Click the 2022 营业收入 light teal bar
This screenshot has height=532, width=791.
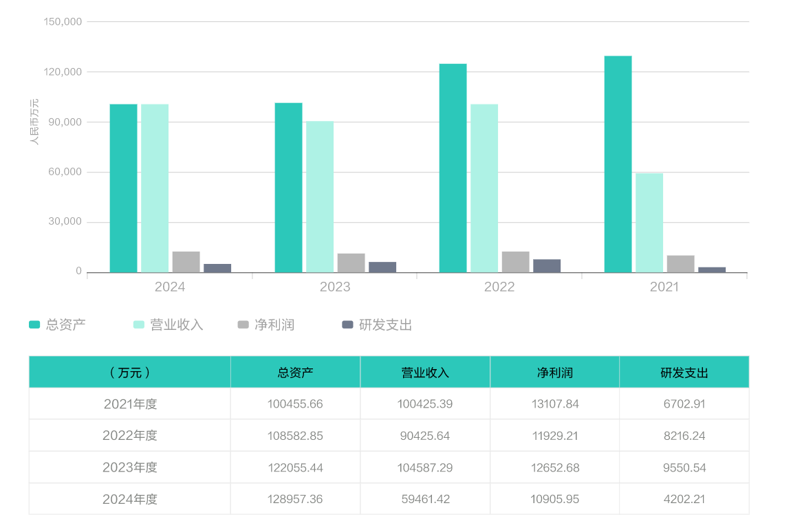484,188
